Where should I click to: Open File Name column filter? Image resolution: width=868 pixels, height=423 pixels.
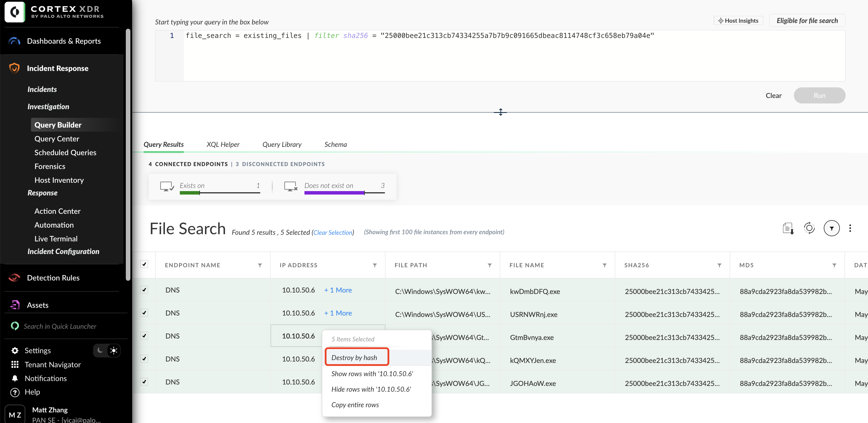tap(605, 266)
